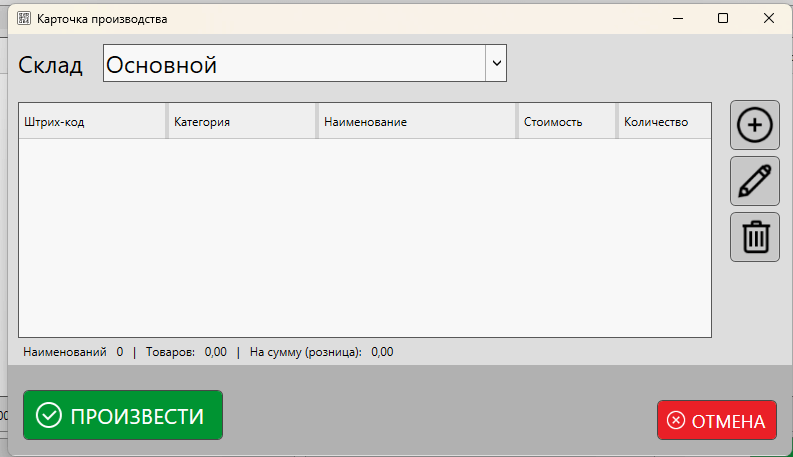Sort by the Стоимость column header
793x457 pixels.
(x=566, y=122)
